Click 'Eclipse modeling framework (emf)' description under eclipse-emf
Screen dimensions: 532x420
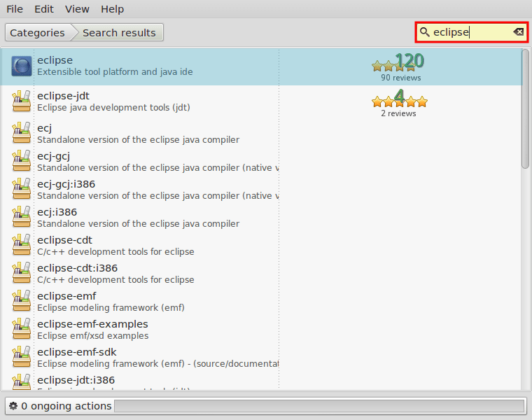tap(111, 308)
